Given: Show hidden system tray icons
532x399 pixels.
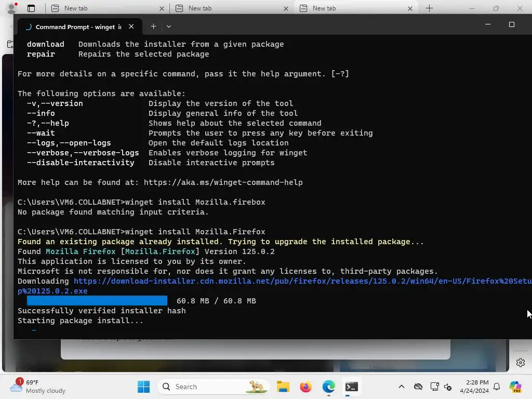Looking at the screenshot, I should tap(402, 387).
